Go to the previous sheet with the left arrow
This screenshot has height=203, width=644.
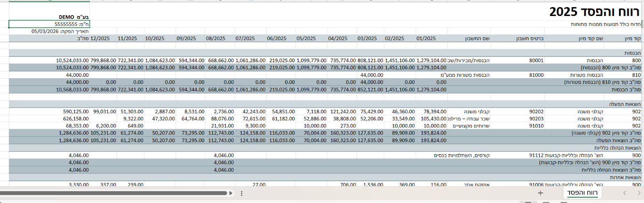624,193
